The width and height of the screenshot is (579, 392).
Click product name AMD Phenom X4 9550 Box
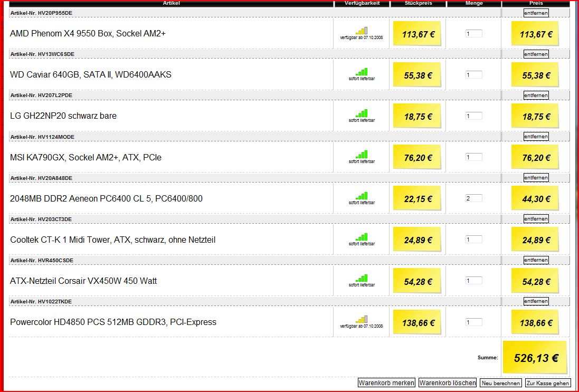[88, 34]
